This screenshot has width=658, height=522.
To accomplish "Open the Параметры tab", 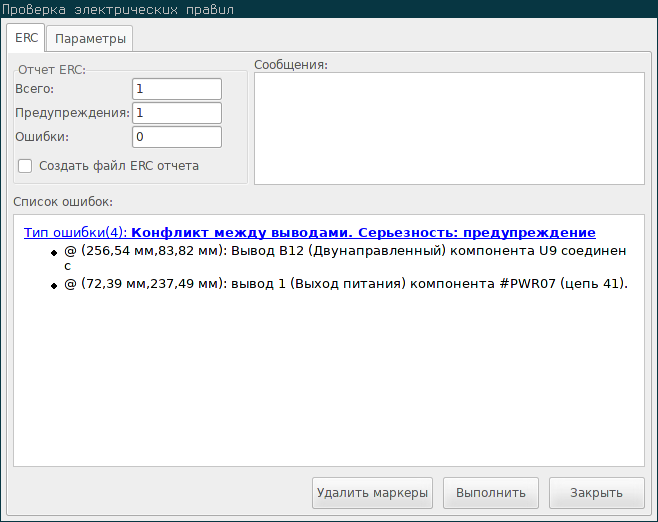I will coord(90,39).
